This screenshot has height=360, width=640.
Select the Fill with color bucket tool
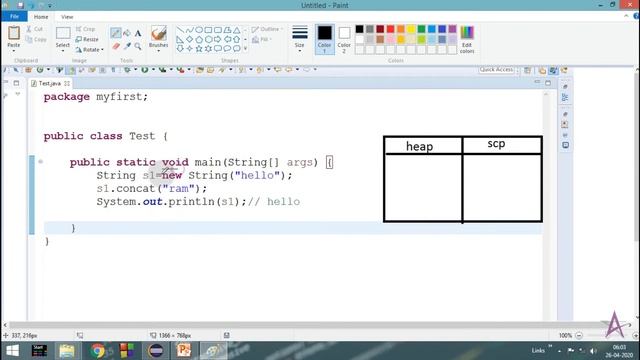[127, 33]
